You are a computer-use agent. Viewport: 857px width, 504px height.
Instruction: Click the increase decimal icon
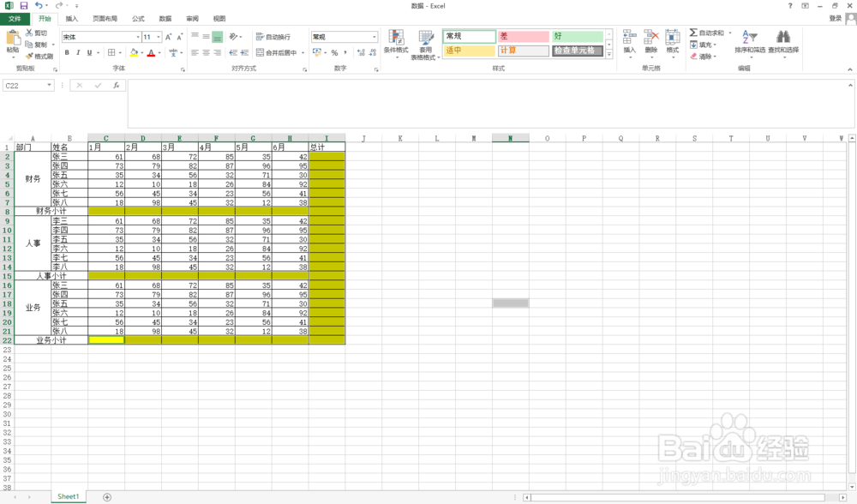361,52
